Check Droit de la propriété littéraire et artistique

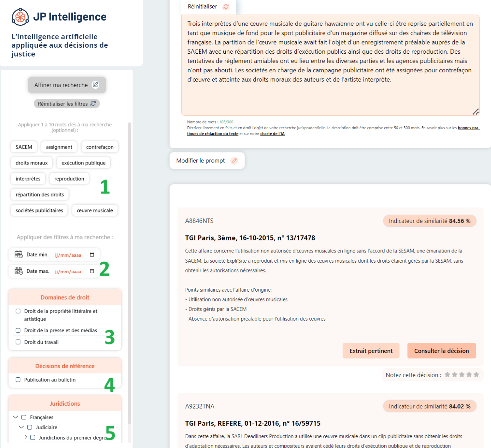tap(18, 311)
